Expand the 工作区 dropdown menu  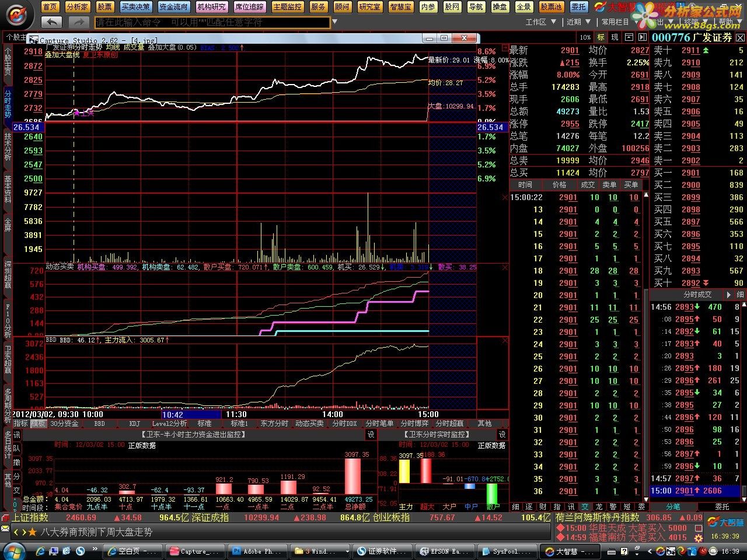[540, 22]
